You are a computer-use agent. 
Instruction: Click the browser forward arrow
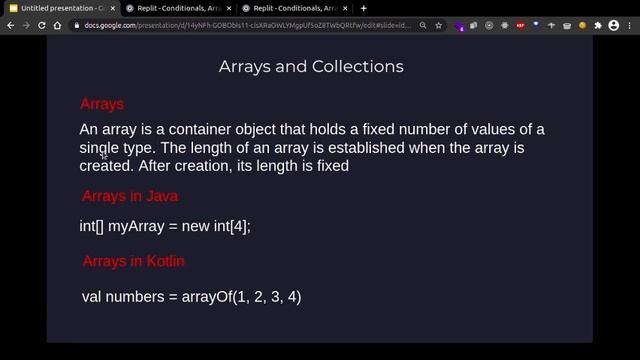click(x=27, y=25)
